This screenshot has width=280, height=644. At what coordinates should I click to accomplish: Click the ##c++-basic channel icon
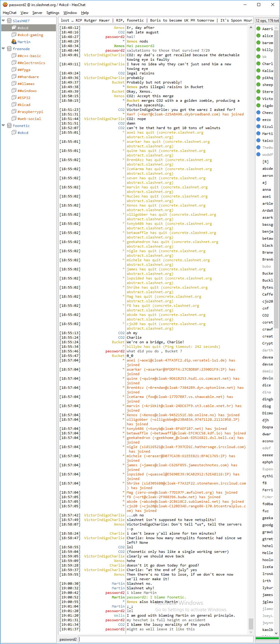tap(14, 56)
